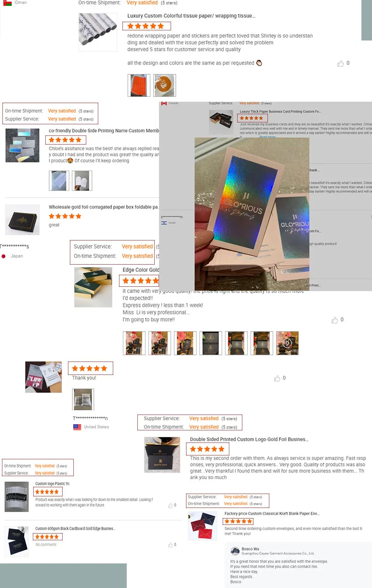The image size is (372, 588).
Task: Open Factory price Custom Classical Kraft Envelope link
Action: [x=272, y=514]
